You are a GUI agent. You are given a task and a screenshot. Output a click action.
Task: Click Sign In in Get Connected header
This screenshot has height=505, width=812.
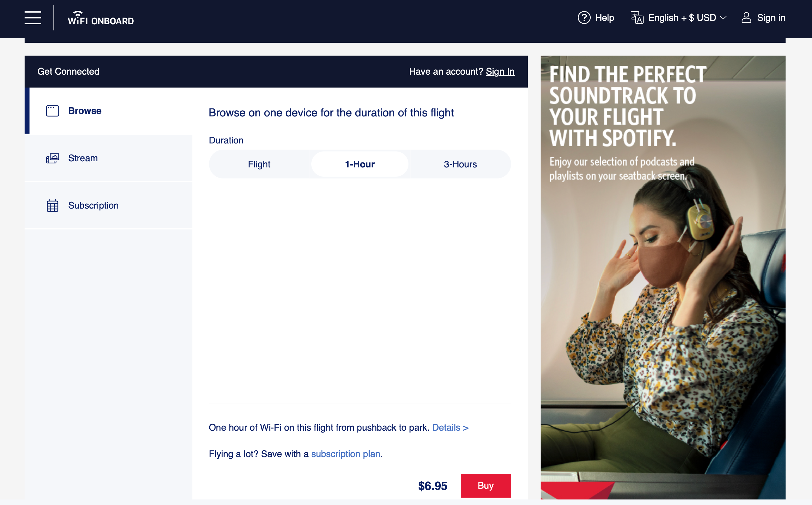coord(500,72)
